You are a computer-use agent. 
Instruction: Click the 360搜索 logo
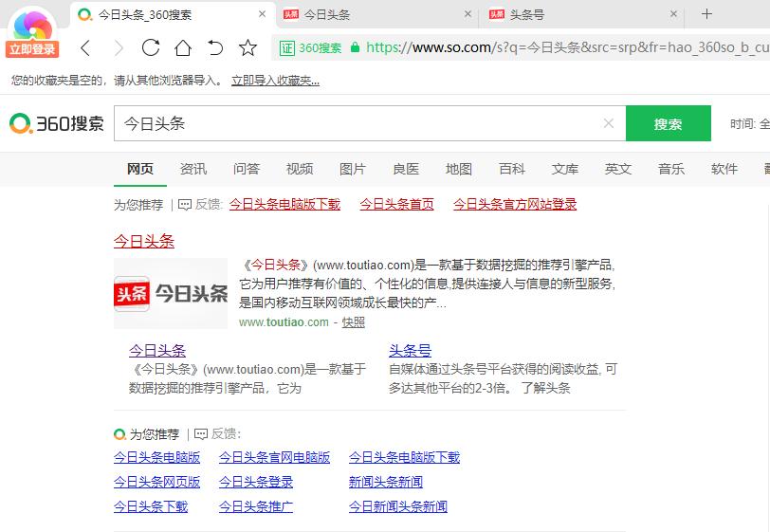pyautogui.click(x=57, y=123)
